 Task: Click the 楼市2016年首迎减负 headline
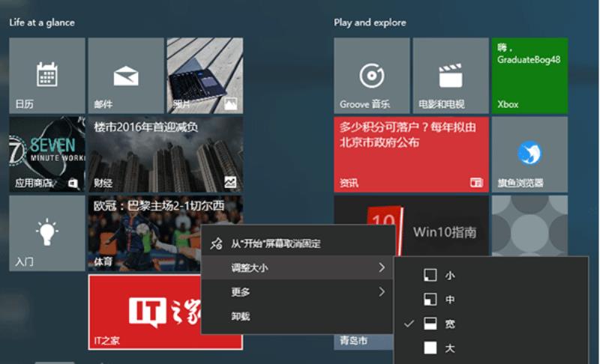145,127
